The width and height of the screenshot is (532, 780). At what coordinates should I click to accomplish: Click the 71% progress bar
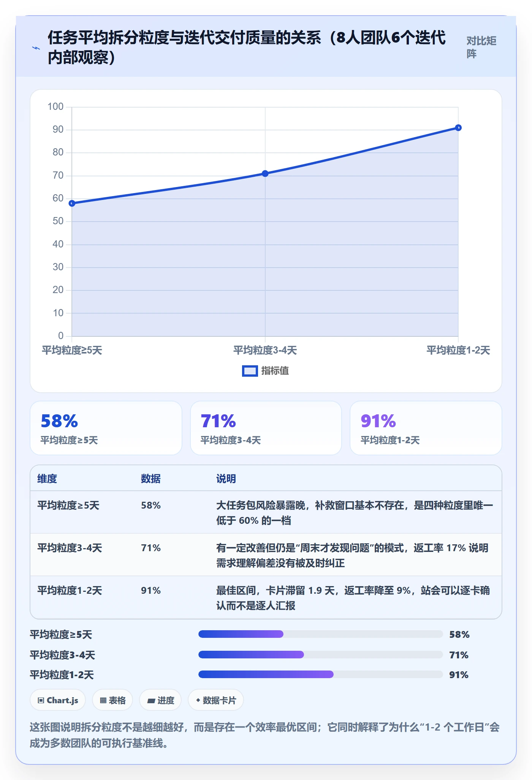[x=321, y=655]
